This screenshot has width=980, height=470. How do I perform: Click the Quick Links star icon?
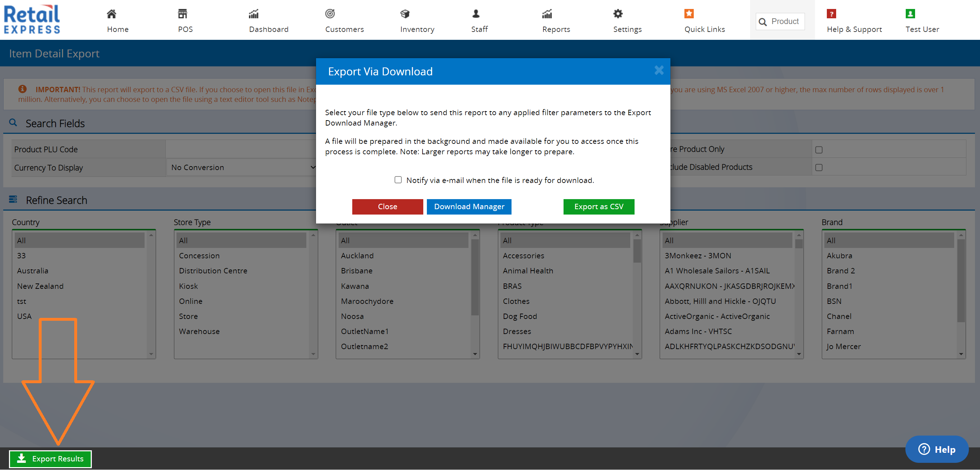689,14
